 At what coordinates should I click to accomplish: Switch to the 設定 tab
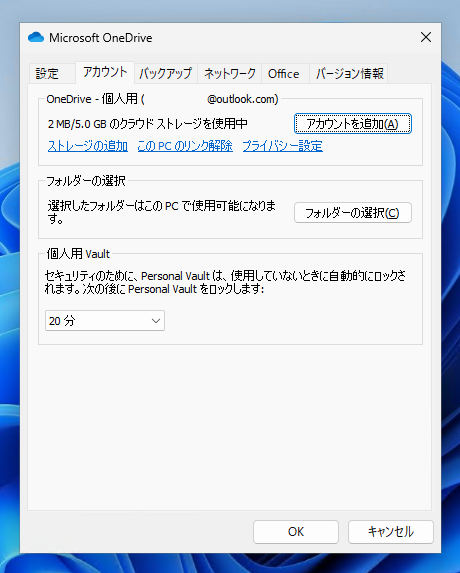tap(52, 73)
